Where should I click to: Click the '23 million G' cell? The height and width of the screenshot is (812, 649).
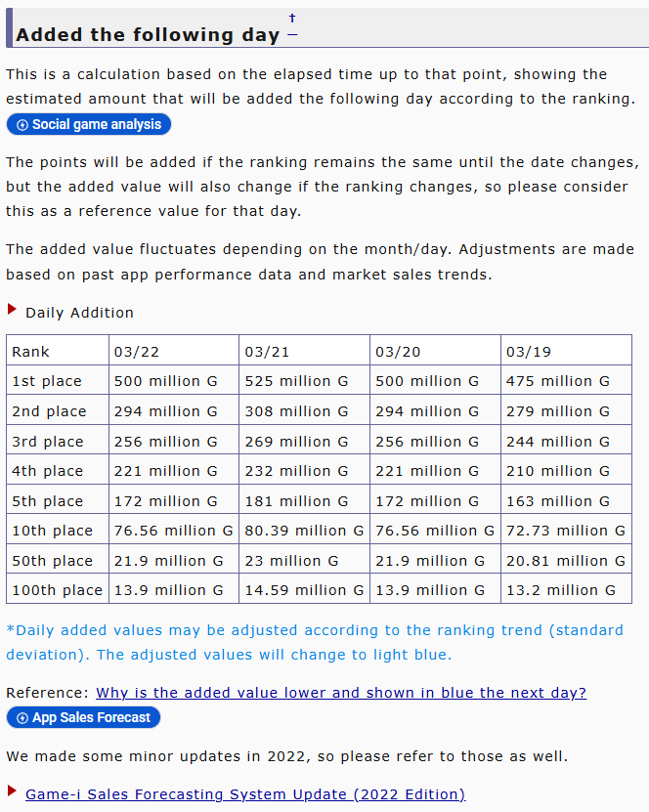coord(305,559)
